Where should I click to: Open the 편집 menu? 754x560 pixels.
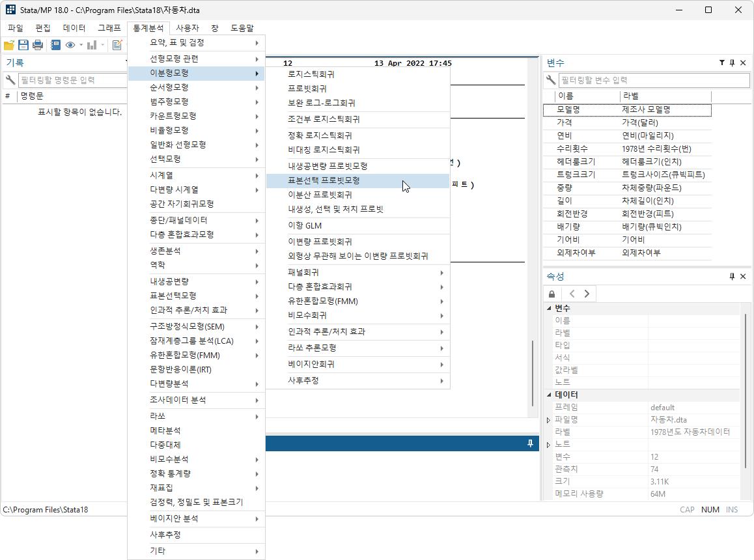[x=43, y=28]
